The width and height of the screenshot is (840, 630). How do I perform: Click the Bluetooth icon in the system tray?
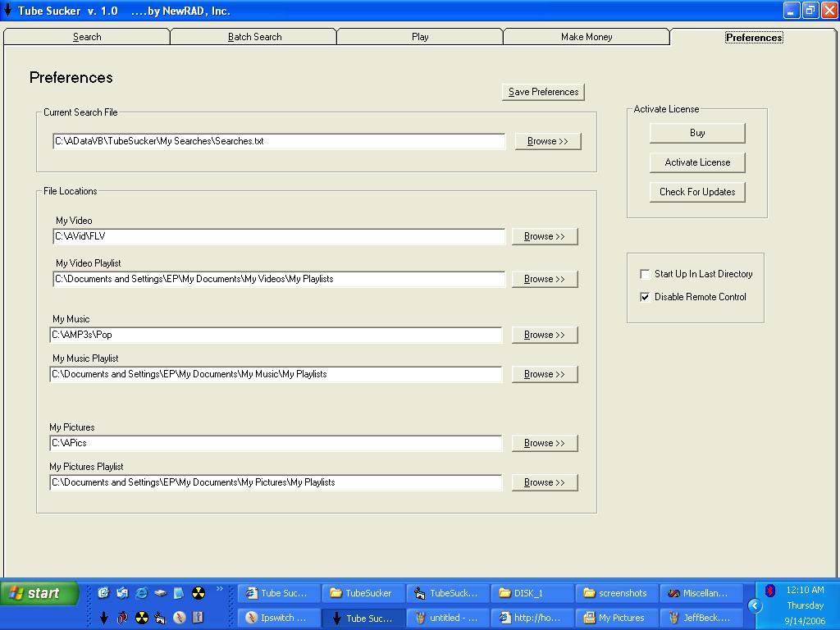[x=769, y=591]
